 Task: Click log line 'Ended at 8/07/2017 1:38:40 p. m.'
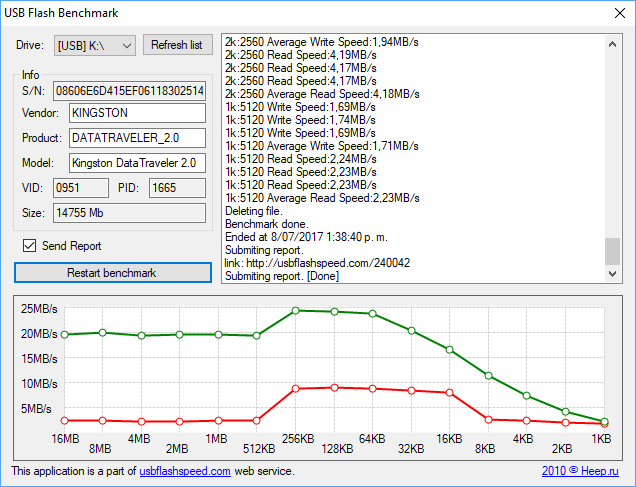pyautogui.click(x=306, y=237)
